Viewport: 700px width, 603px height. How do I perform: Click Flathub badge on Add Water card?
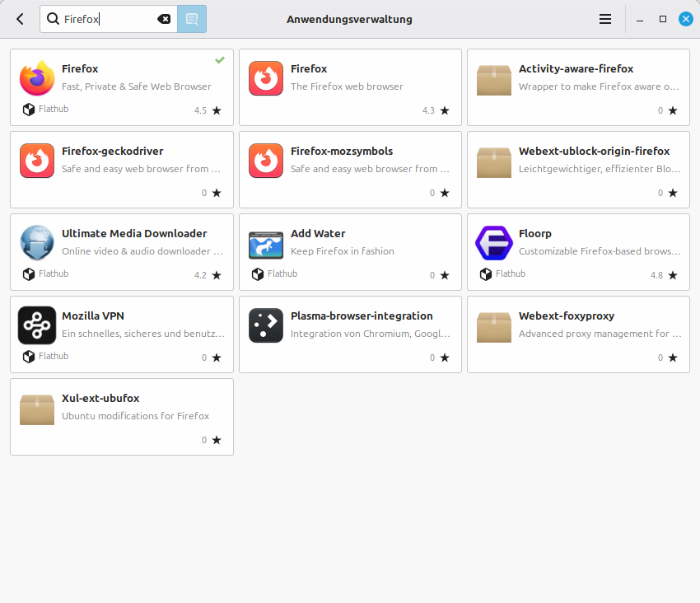(x=274, y=273)
